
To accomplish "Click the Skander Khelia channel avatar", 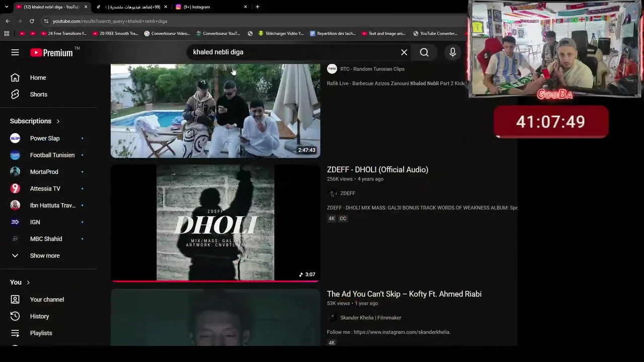I will (332, 318).
